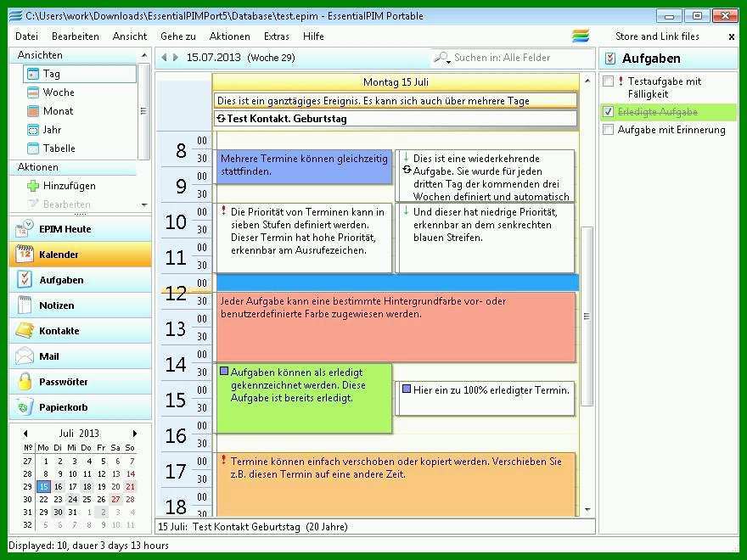The width and height of the screenshot is (747, 560).
Task: Click status text Displayed: 10, dauer 3 days
Action: pyautogui.click(x=88, y=546)
